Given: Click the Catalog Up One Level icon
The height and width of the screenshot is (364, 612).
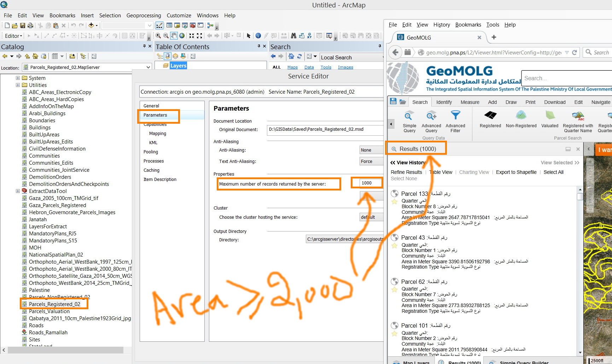Looking at the screenshot, I should [27, 56].
